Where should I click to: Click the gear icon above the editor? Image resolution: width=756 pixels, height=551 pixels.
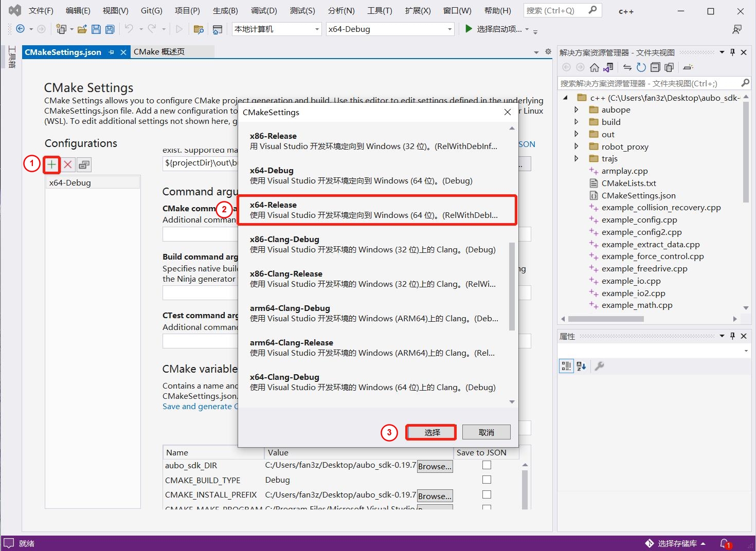548,52
